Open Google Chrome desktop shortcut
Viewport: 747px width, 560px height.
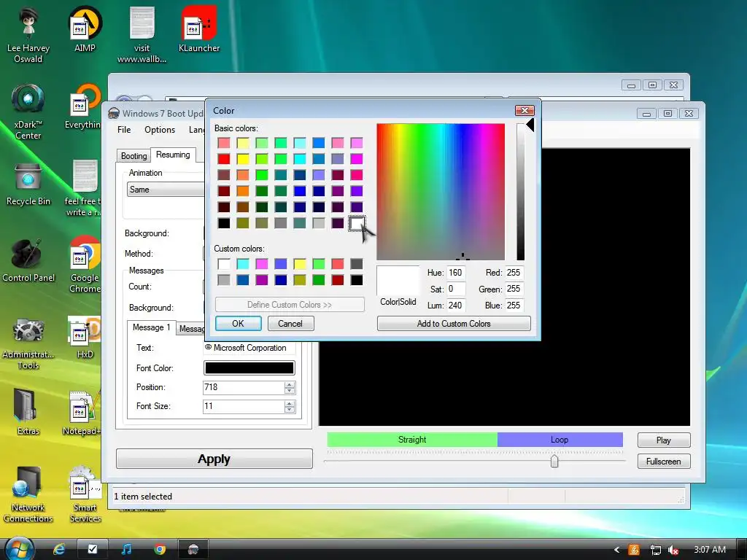85,265
